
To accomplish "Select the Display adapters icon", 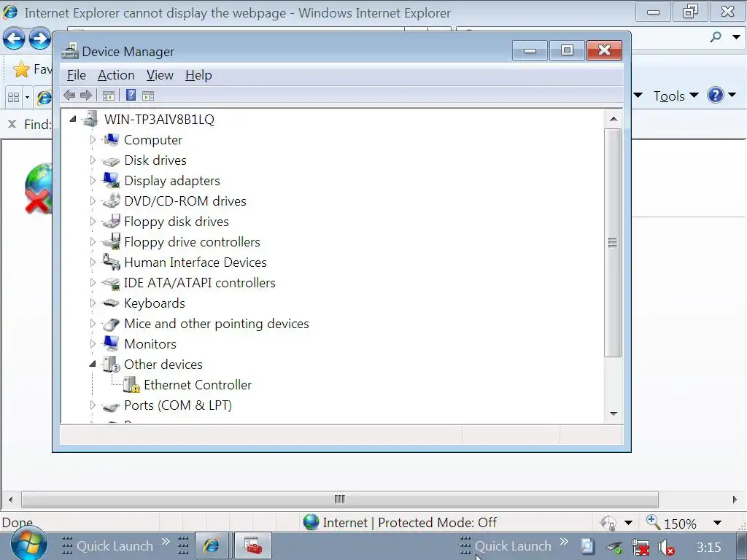I will click(111, 180).
